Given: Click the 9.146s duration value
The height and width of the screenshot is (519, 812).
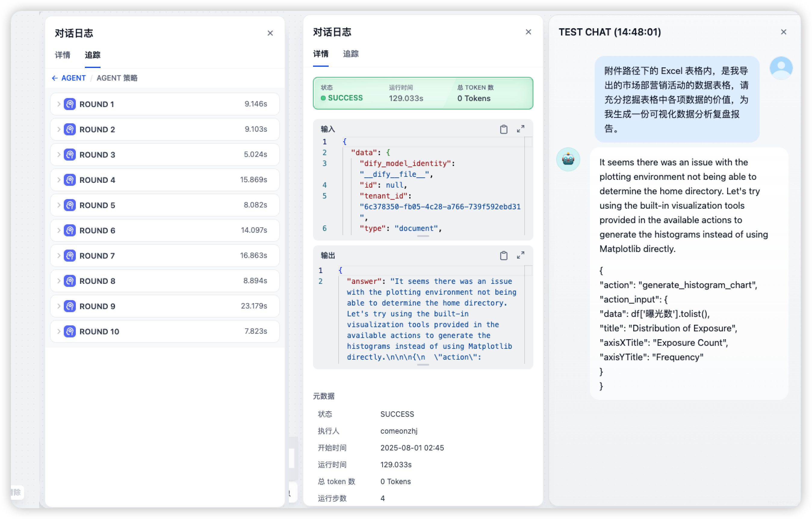Looking at the screenshot, I should [x=256, y=104].
